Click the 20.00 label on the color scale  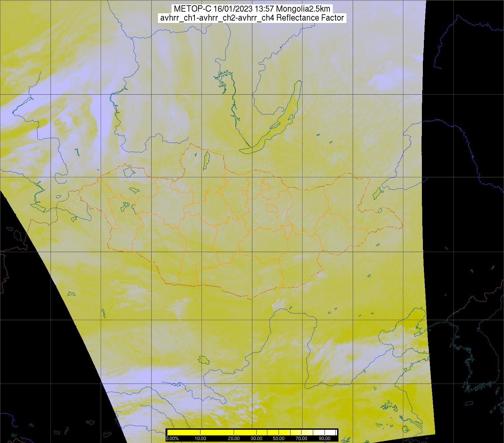click(x=234, y=439)
